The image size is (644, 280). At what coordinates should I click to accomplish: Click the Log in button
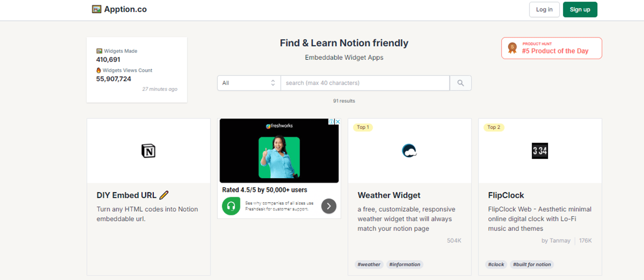coord(544,9)
